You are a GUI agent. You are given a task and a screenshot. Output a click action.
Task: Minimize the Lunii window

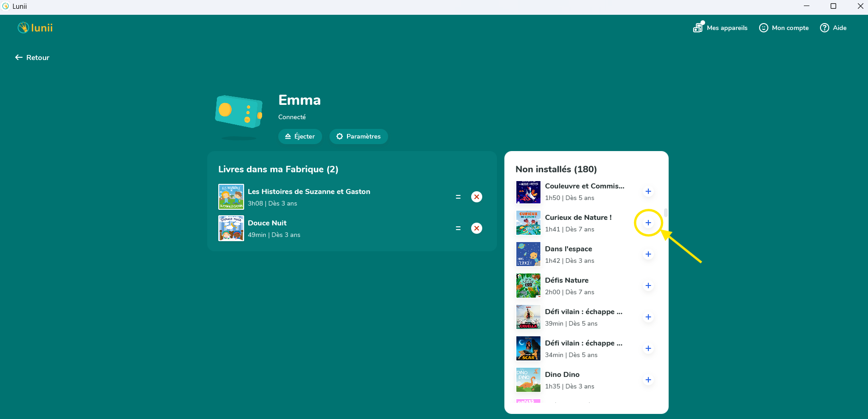807,6
